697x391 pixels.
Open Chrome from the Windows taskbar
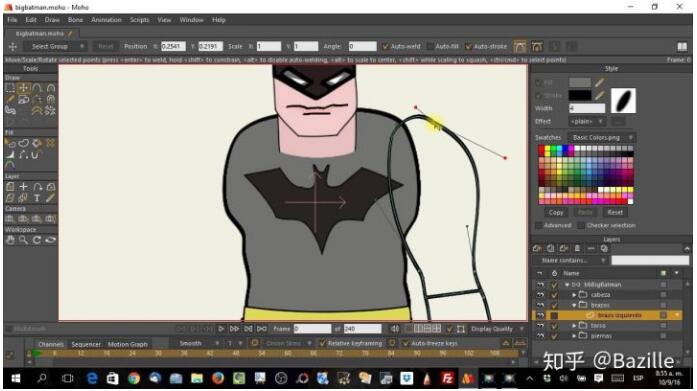pyautogui.click(x=133, y=379)
